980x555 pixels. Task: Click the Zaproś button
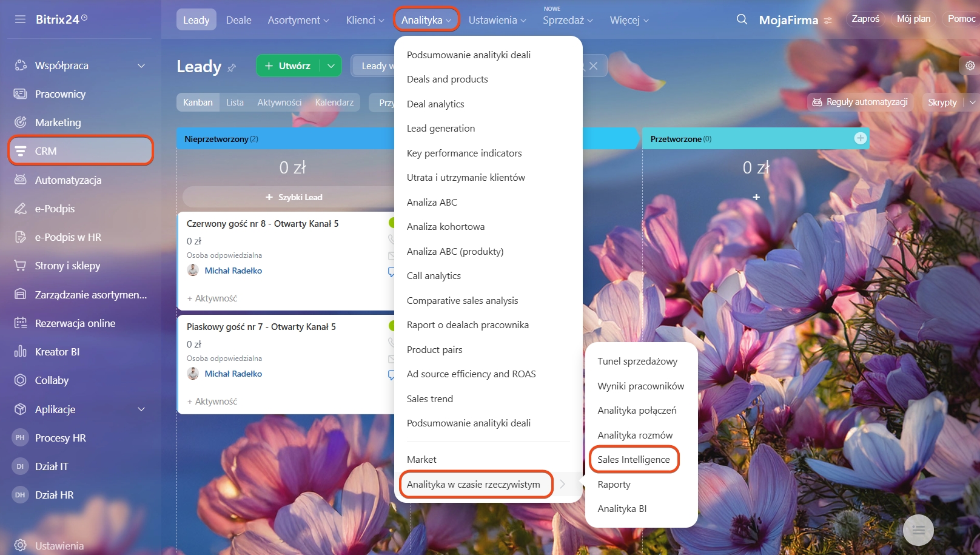tap(865, 19)
